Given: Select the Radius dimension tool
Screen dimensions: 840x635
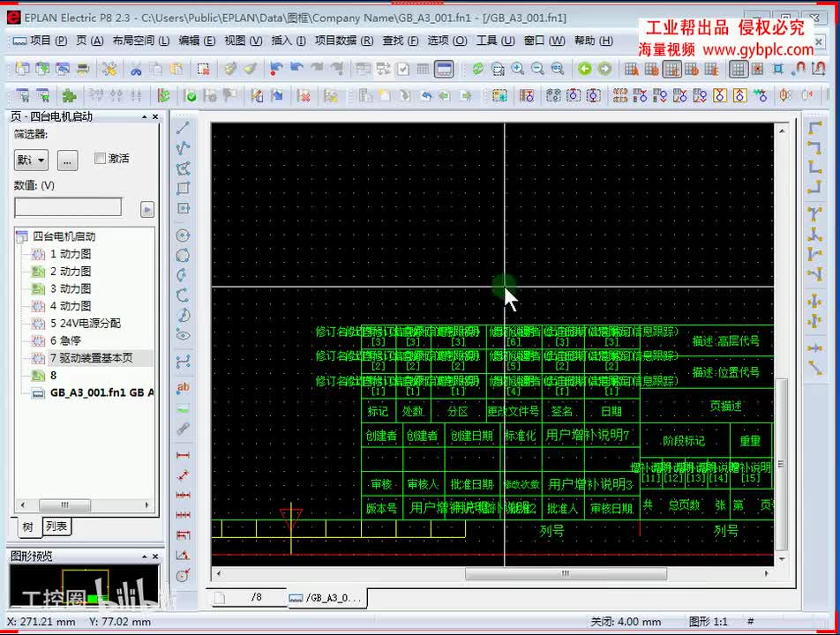Looking at the screenshot, I should point(183,576).
